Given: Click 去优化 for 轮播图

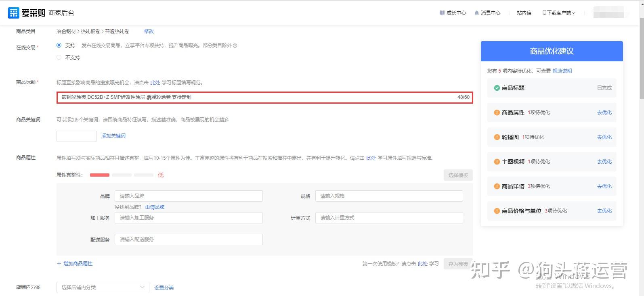Looking at the screenshot, I should [604, 137].
